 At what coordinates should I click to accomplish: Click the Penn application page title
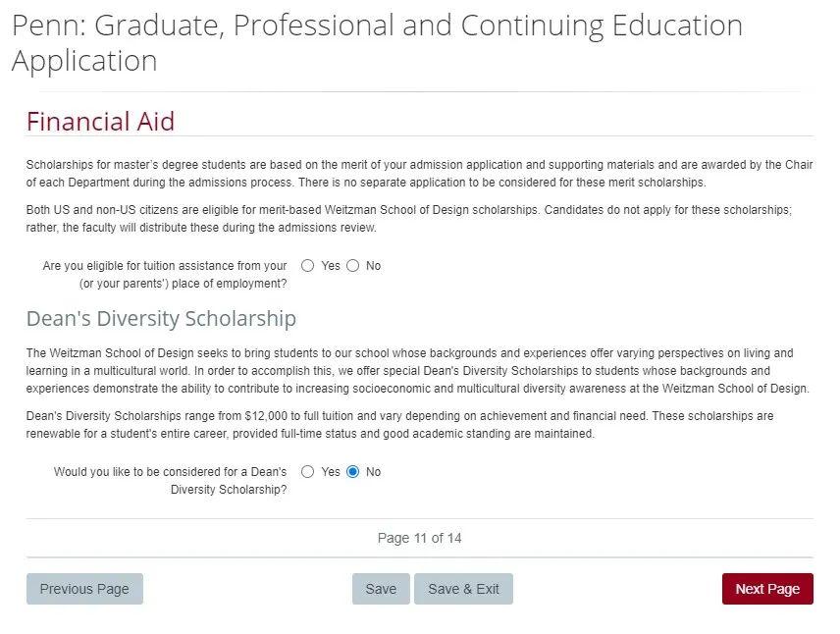(x=377, y=42)
